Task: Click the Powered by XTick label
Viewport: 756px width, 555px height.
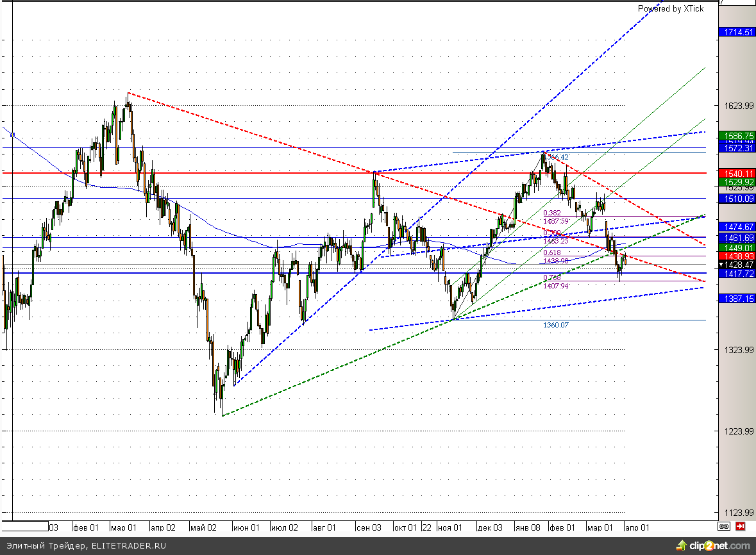Action: pyautogui.click(x=670, y=9)
